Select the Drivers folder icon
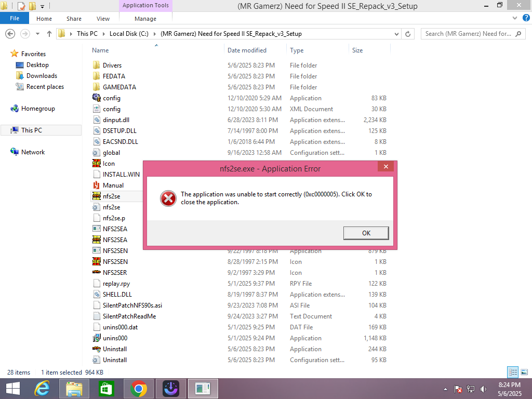 (96, 65)
